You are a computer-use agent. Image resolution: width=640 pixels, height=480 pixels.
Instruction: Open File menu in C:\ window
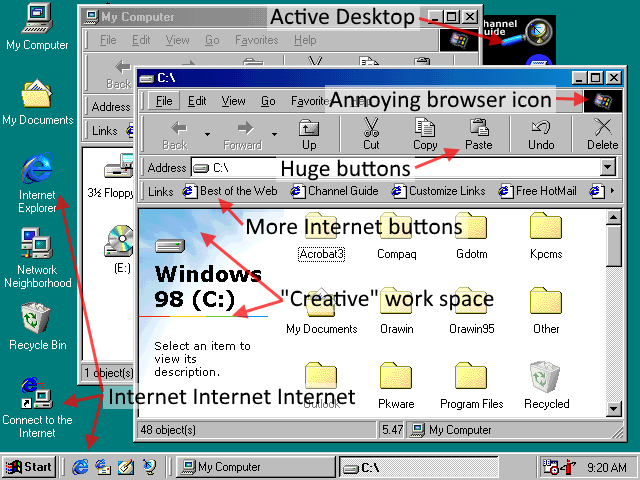pos(164,101)
